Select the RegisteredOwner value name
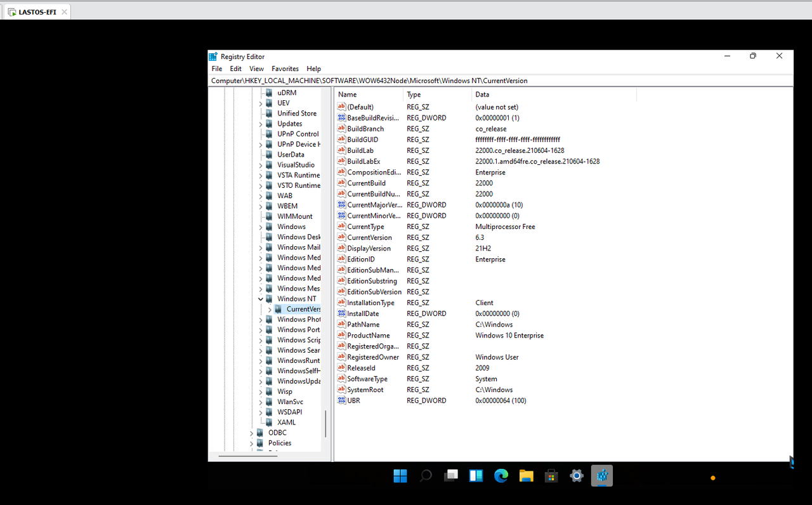Image resolution: width=812 pixels, height=505 pixels. (x=373, y=357)
